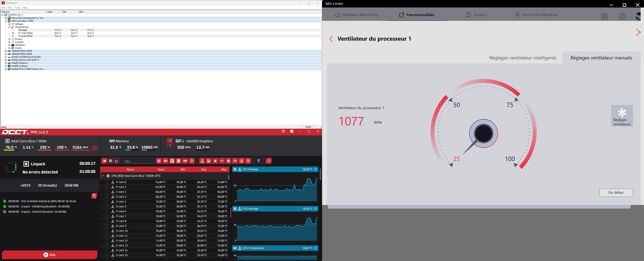The image size is (644, 261).
Task: Open HWMonitor Tools menu
Action: (x=17, y=8)
